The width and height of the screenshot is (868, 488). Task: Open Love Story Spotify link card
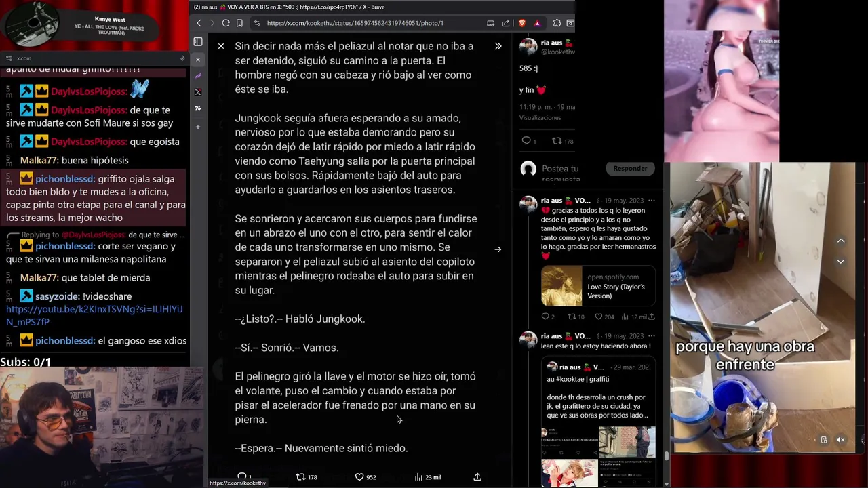coord(598,286)
